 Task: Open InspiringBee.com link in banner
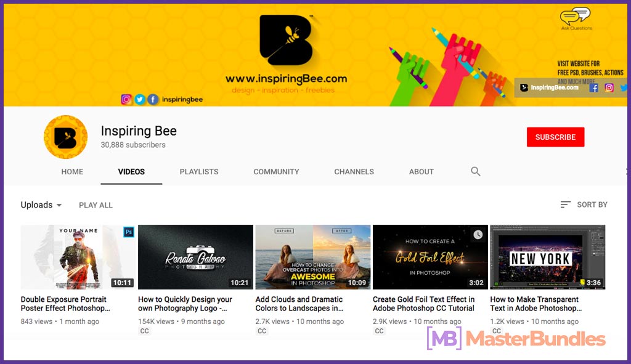pos(550,87)
